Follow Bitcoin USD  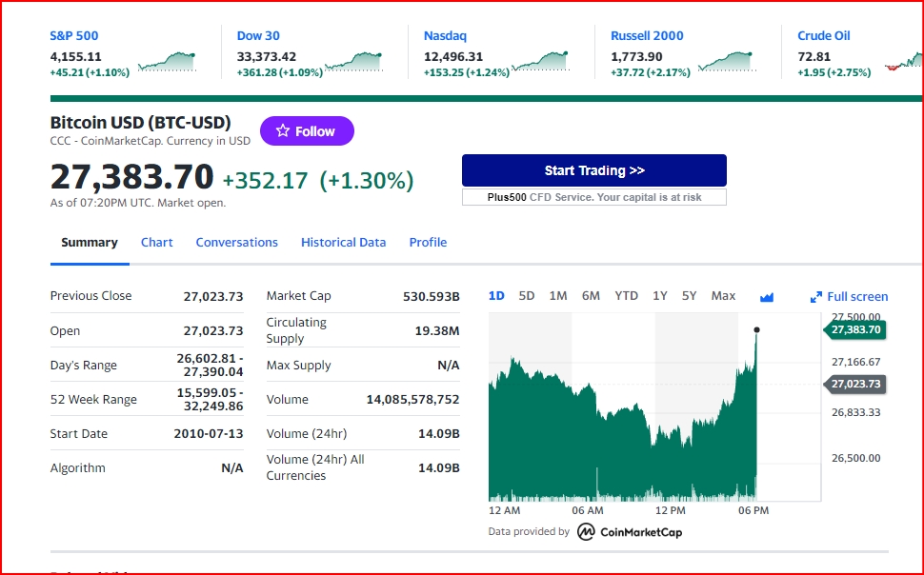307,130
